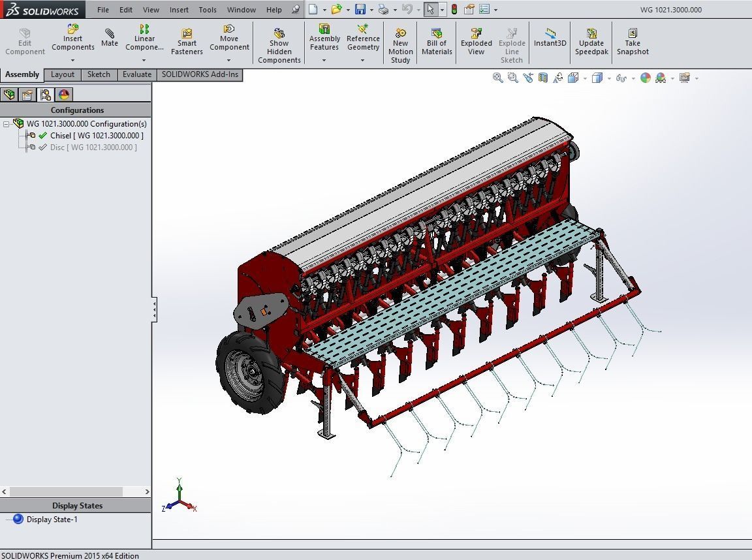Switch to the Evaluate tab
The width and height of the screenshot is (752, 560).
[137, 74]
